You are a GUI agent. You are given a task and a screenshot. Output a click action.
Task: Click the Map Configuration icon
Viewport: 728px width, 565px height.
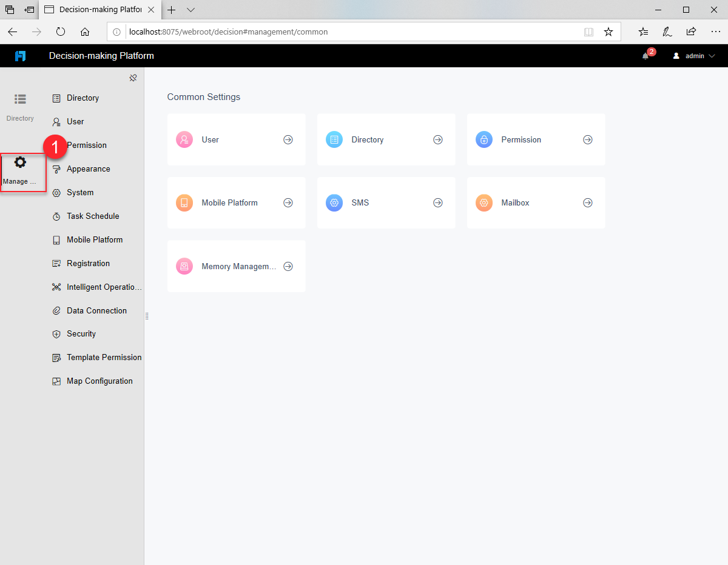click(56, 381)
